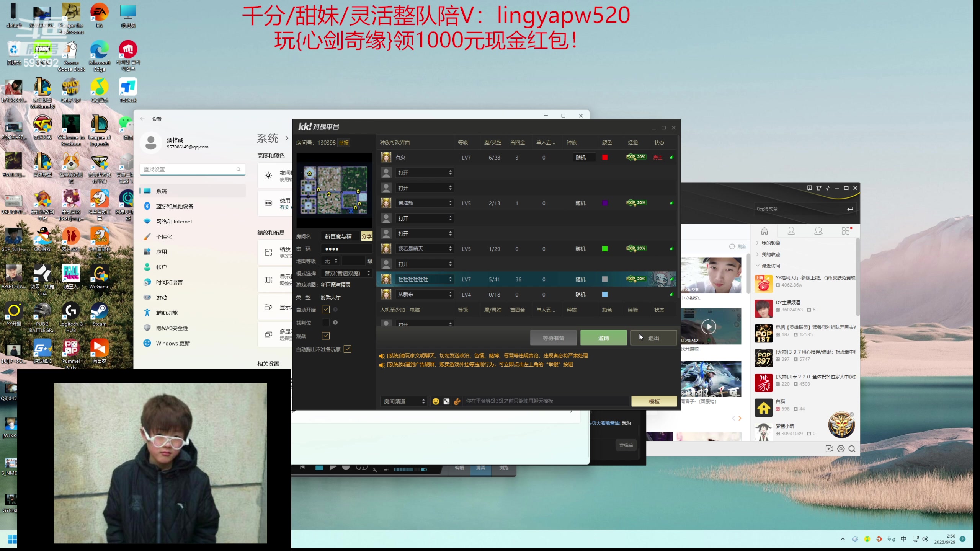Open the 地图等级 dropdown showing 无
980x551 pixels.
(331, 261)
